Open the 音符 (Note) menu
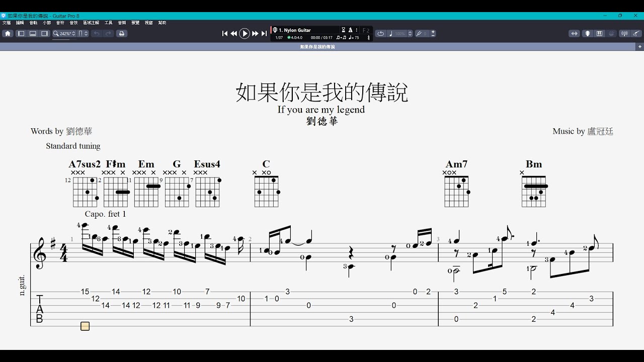Image resolution: width=644 pixels, height=362 pixels. pyautogui.click(x=60, y=23)
